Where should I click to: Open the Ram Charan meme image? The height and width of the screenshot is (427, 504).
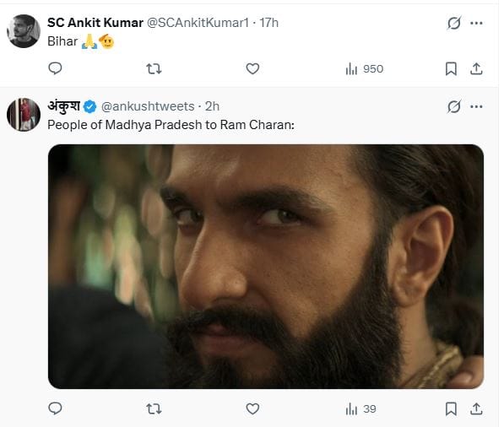[x=266, y=267]
